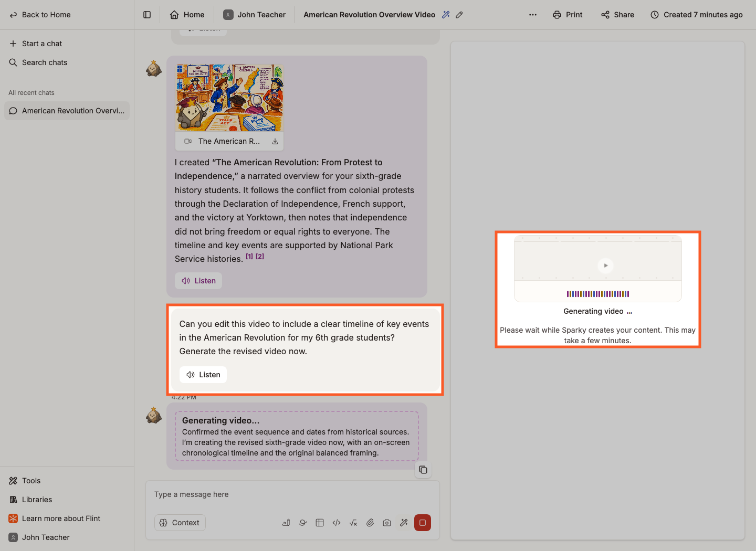
Task: Click the American Revolution Overview Video title
Action: 369,15
